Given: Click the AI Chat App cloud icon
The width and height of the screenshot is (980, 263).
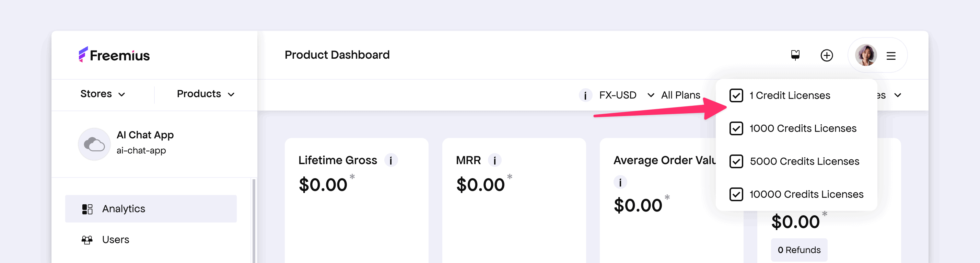Looking at the screenshot, I should tap(94, 144).
